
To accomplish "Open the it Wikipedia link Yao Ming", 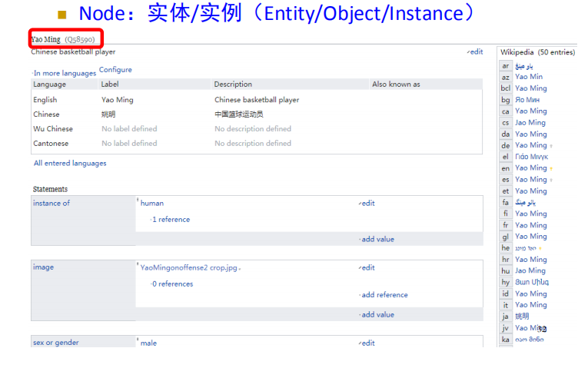I will pos(531,305).
